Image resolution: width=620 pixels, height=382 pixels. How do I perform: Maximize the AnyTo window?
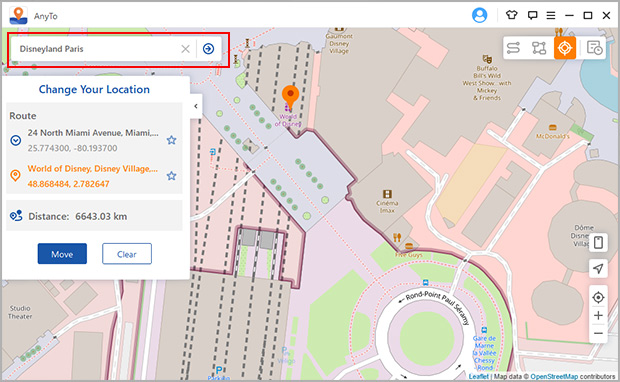588,15
